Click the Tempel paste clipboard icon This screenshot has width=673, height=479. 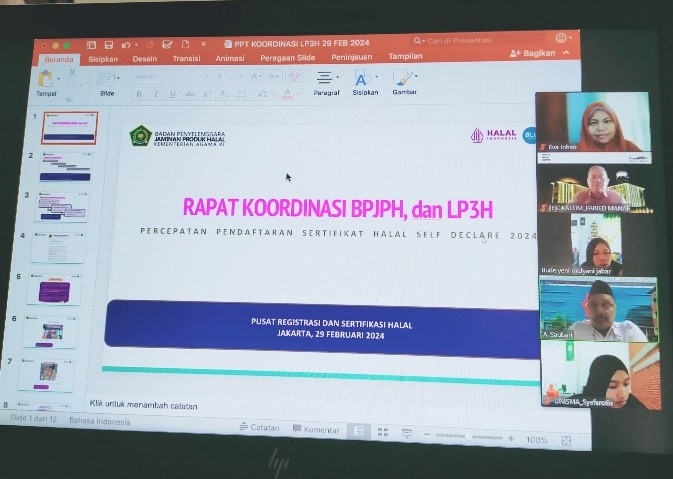(45, 79)
